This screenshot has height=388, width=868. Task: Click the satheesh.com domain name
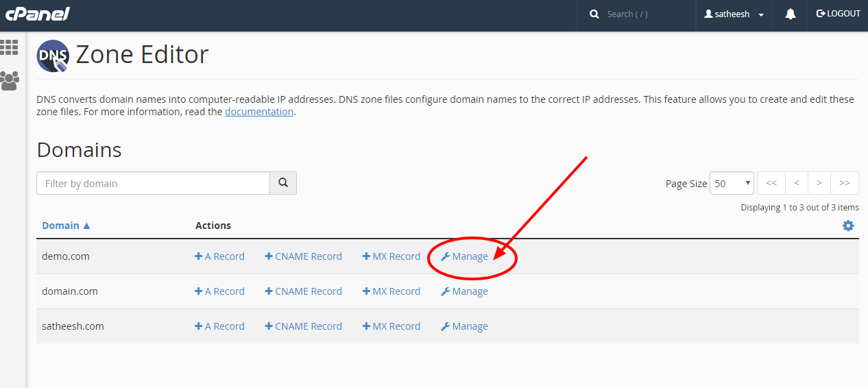coord(73,326)
